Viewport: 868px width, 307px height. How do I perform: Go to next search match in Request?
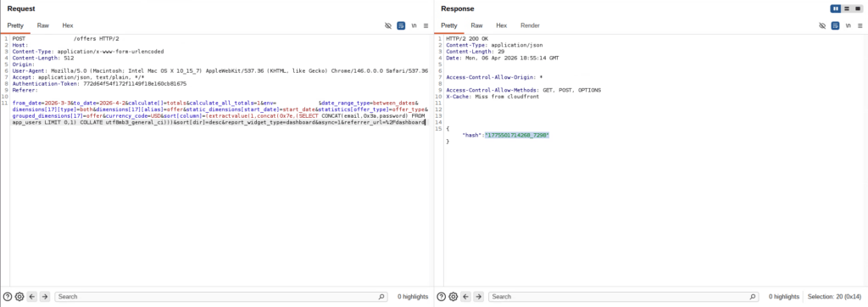pos(46,297)
